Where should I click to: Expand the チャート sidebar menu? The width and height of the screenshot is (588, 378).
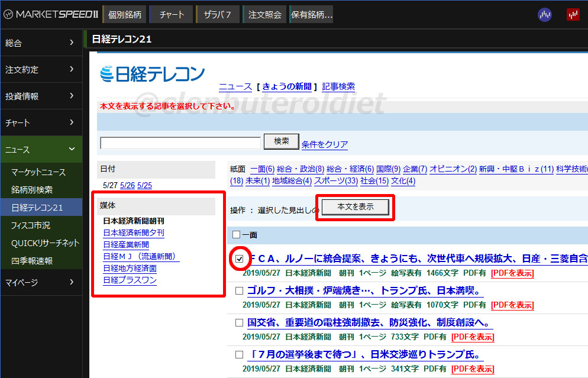tap(41, 122)
